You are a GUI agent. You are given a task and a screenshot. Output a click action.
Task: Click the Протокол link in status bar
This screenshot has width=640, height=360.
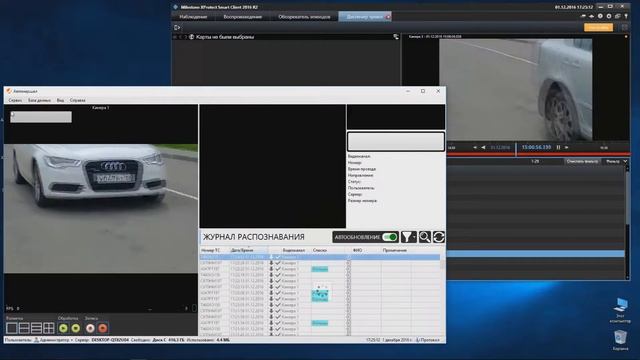428,340
